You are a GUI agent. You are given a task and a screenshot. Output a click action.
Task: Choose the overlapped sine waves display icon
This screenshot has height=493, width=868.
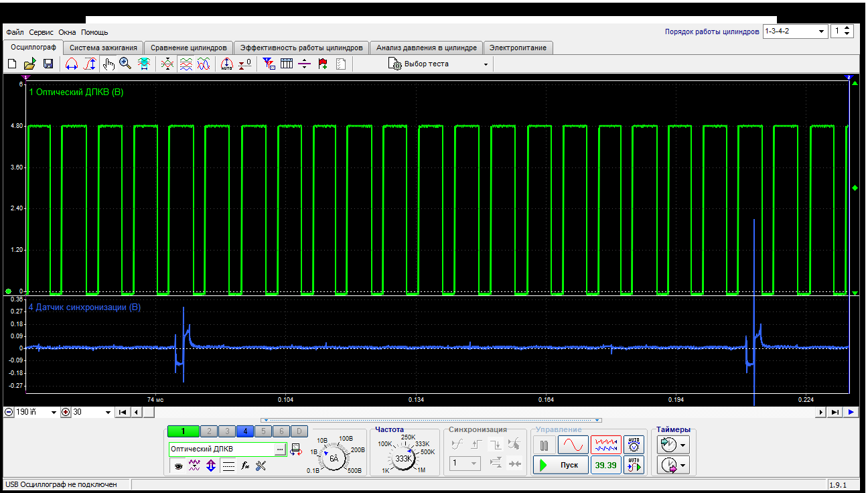(204, 64)
